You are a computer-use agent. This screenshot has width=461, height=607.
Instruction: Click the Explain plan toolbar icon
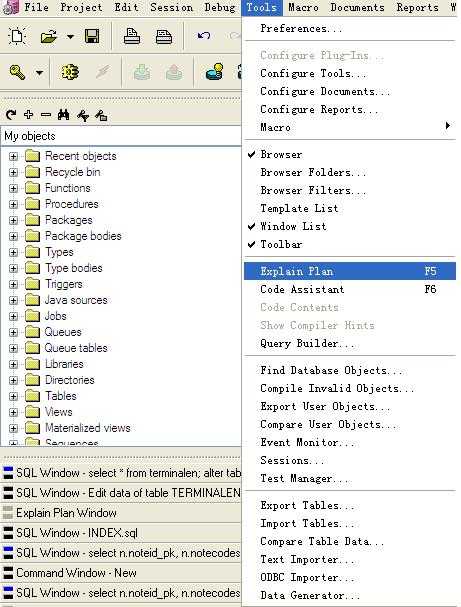(214, 71)
